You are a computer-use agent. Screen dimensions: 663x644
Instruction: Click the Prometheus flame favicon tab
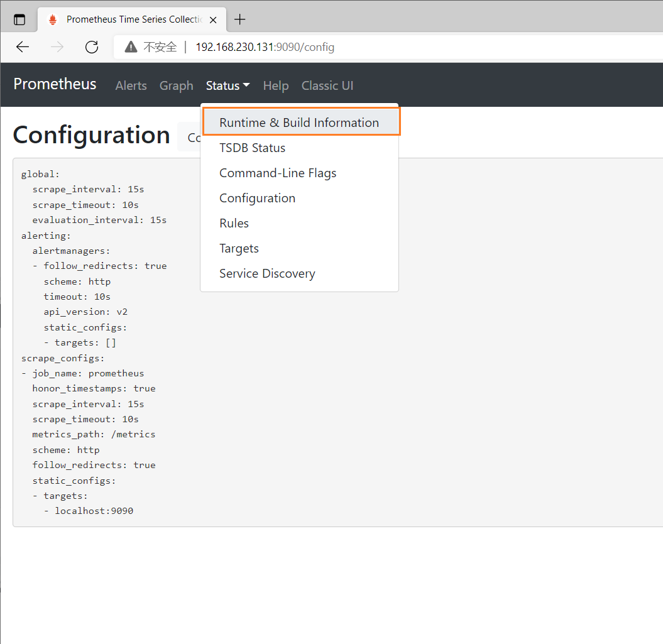click(53, 20)
